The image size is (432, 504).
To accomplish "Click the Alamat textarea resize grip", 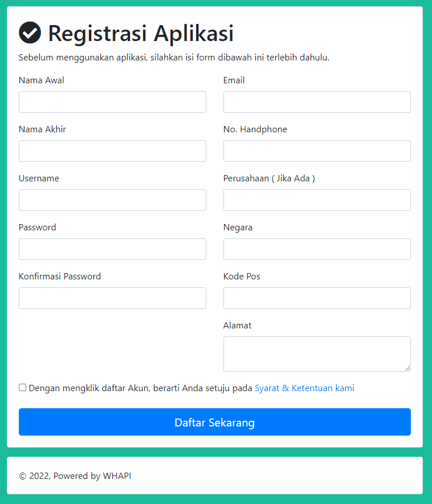I will click(407, 368).
